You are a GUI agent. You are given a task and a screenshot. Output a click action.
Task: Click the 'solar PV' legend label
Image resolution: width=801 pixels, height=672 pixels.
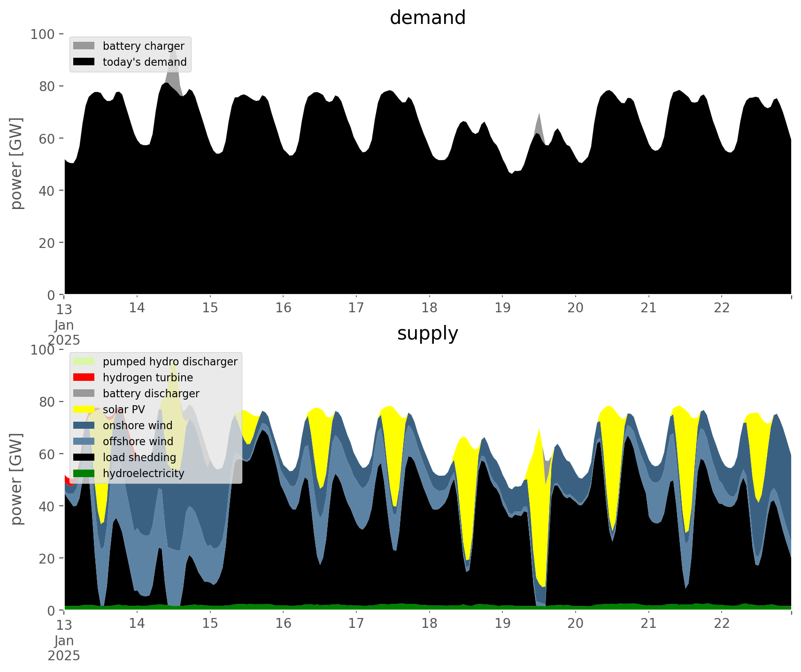point(124,409)
